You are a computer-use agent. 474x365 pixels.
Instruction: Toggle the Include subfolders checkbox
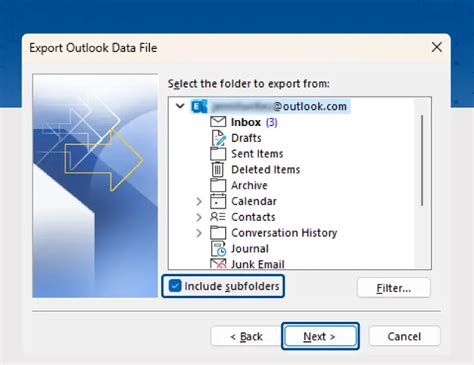pyautogui.click(x=175, y=286)
